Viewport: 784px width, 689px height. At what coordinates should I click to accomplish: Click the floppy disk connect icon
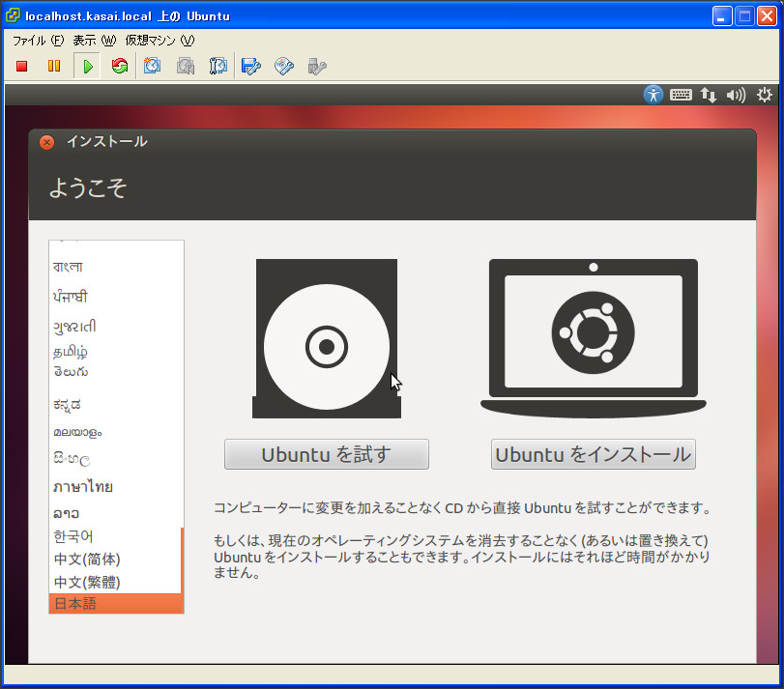(x=251, y=66)
